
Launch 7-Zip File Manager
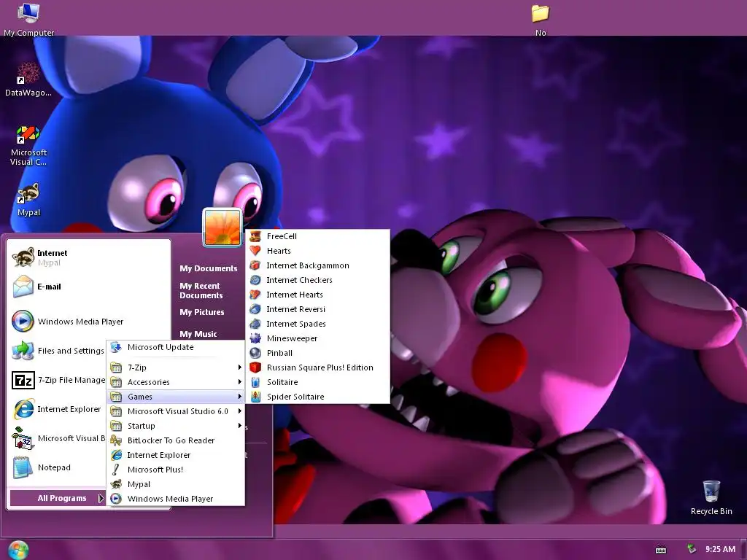(x=58, y=380)
